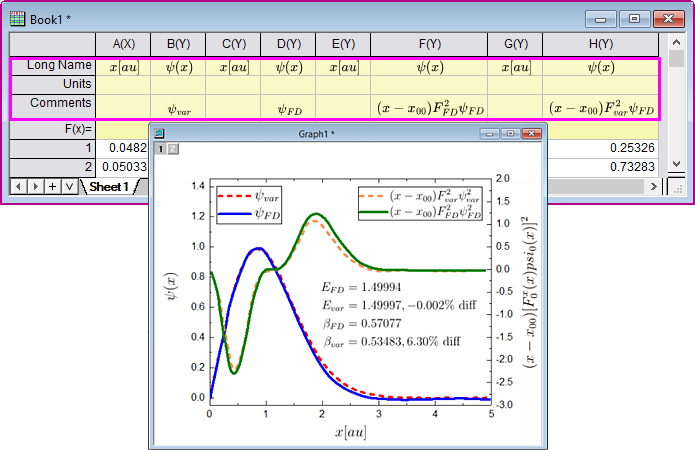695x450 pixels.
Task: Click Units cell of column A
Action: pos(123,85)
